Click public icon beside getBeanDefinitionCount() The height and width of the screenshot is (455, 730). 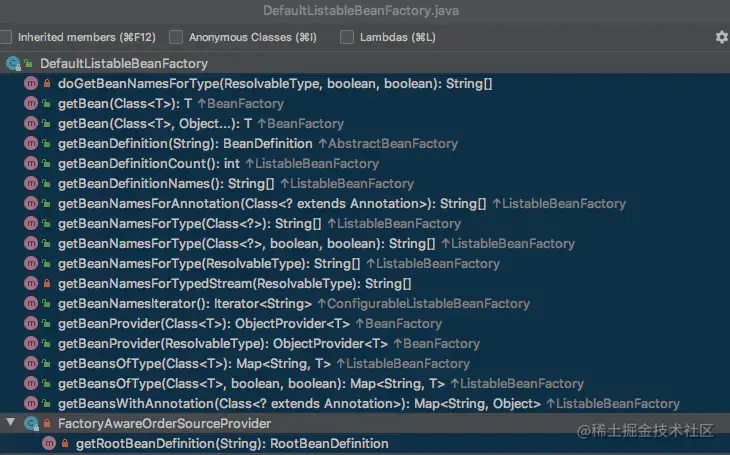[47, 163]
